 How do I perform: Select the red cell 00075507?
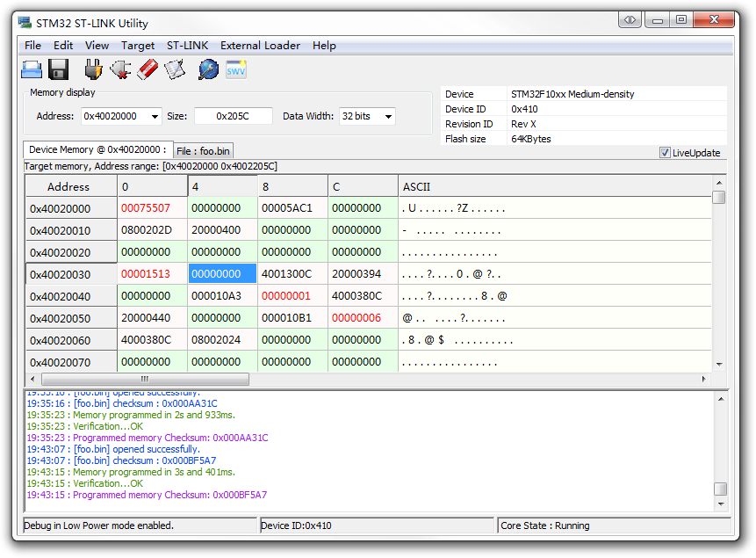[x=153, y=208]
